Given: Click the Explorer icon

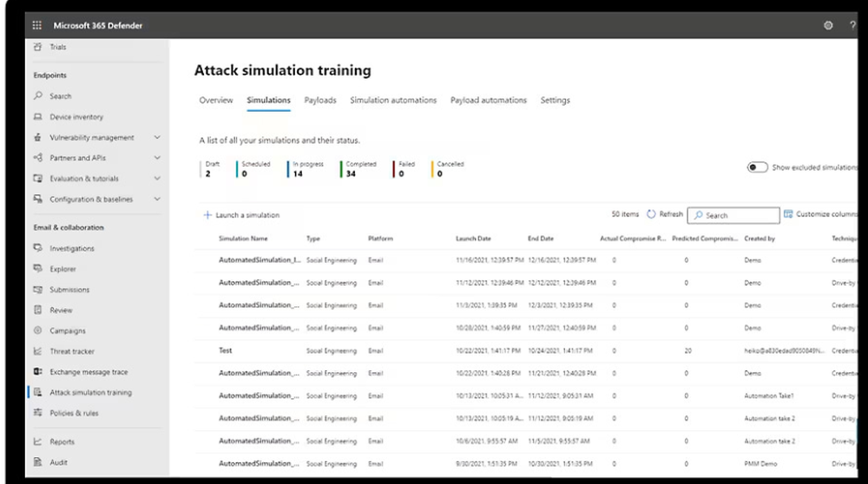Looking at the screenshot, I should coord(37,268).
